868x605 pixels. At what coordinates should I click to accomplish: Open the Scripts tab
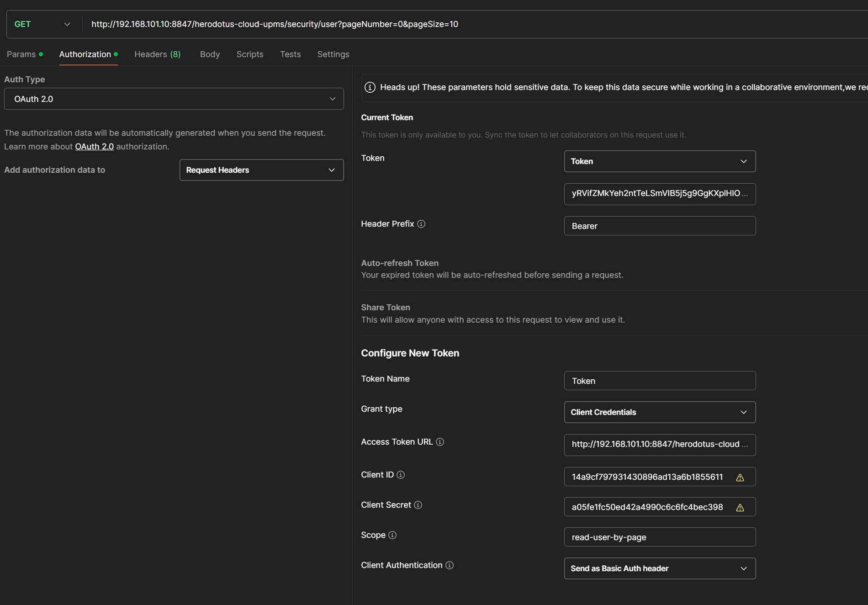click(250, 54)
